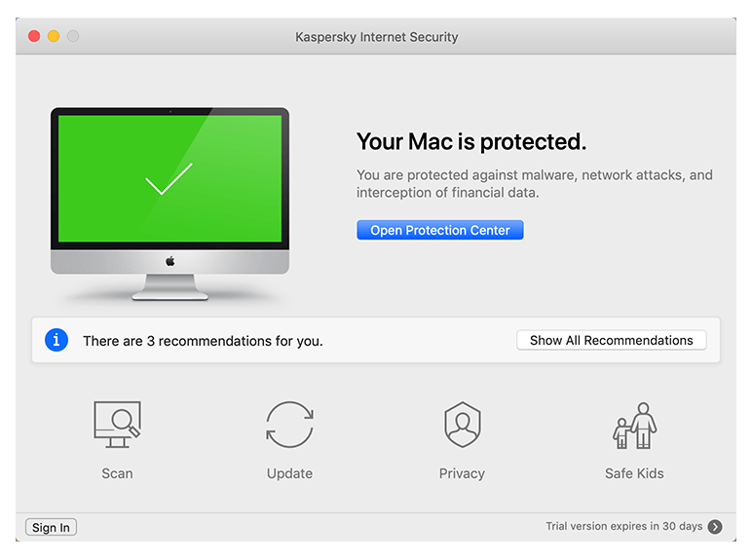The image size is (752, 560).
Task: Minimize the window using the yellow button
Action: (x=54, y=36)
